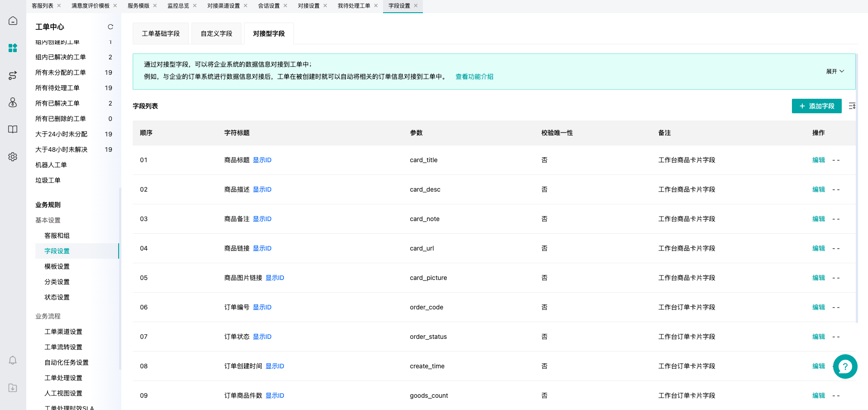Edit the card_title field row

(x=819, y=160)
